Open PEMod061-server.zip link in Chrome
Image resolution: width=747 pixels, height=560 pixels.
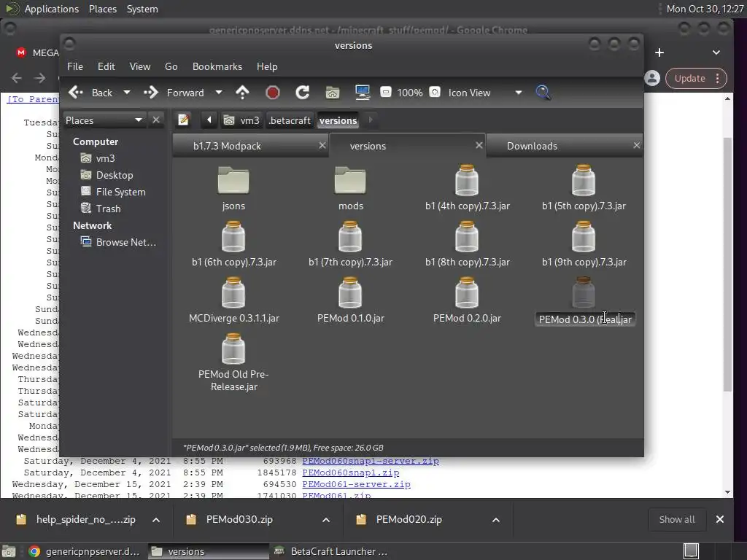356,484
